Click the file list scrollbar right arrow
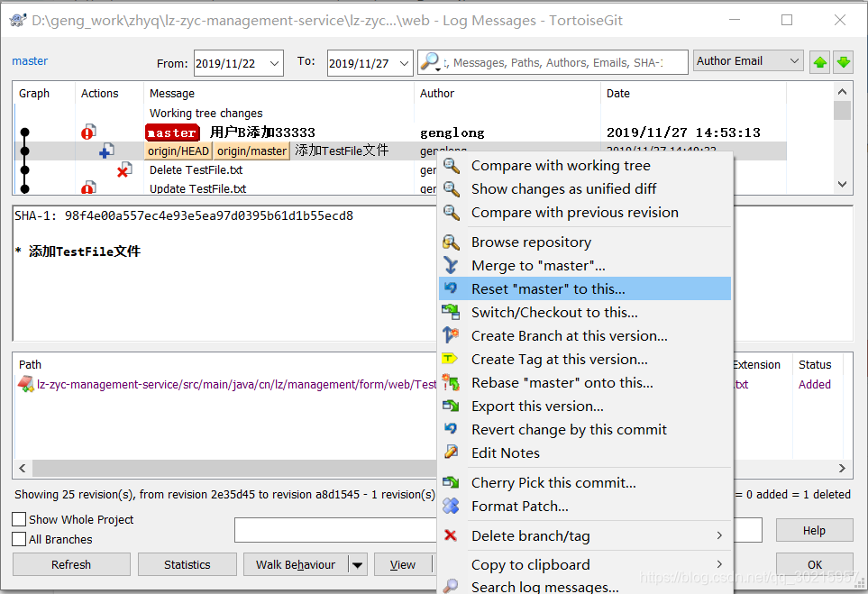The width and height of the screenshot is (868, 594). coord(842,468)
